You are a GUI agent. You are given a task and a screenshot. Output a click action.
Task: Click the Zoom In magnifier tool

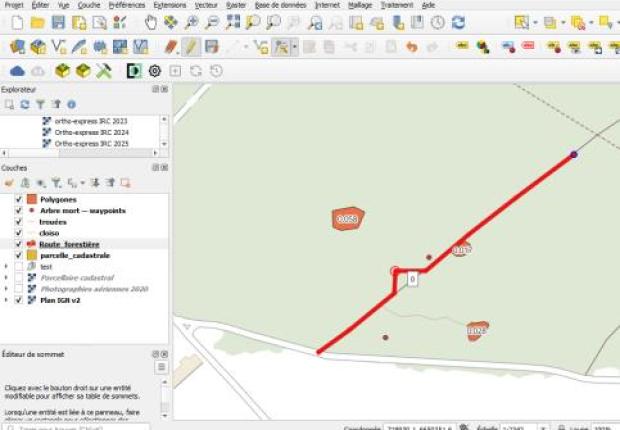tap(192, 23)
